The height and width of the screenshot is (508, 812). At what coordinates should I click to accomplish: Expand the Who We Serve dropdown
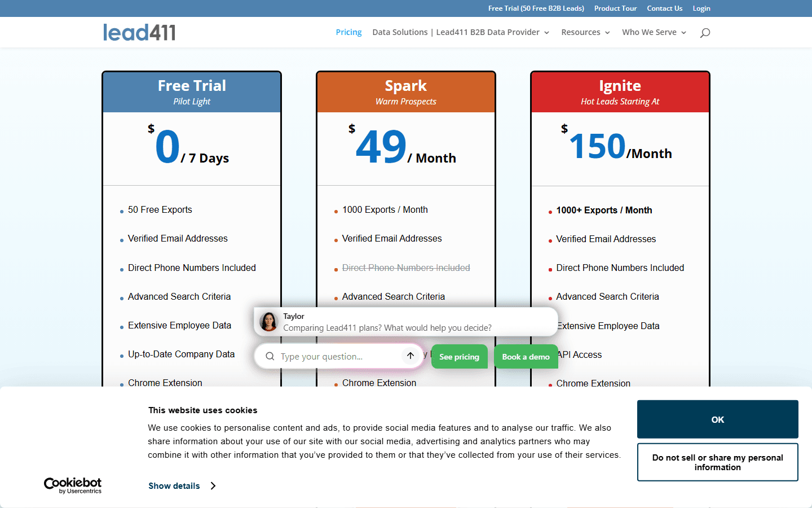coord(654,32)
